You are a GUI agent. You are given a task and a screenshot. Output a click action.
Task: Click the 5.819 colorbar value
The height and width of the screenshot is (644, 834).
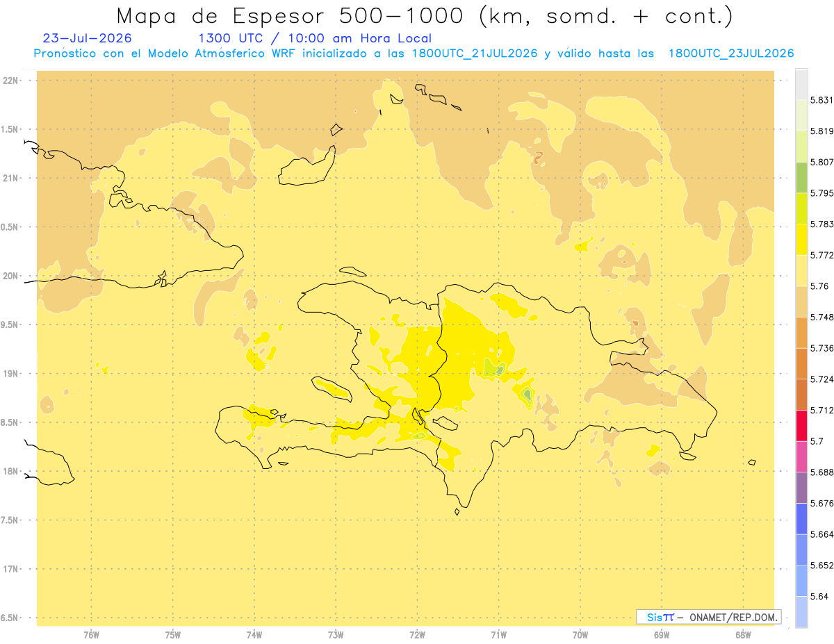point(821,131)
